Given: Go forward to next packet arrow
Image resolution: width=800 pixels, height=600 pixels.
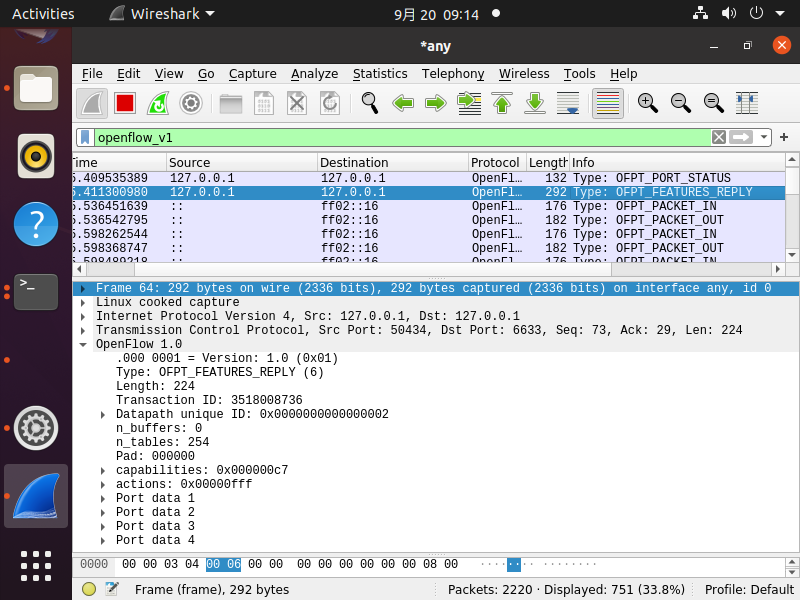Looking at the screenshot, I should click(x=436, y=104).
